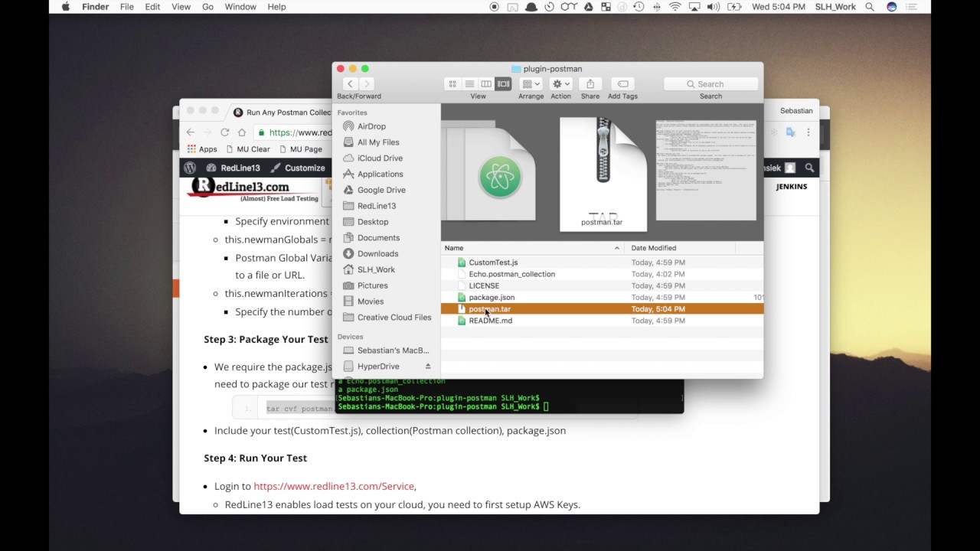Go forward in Finder navigation

(x=367, y=84)
